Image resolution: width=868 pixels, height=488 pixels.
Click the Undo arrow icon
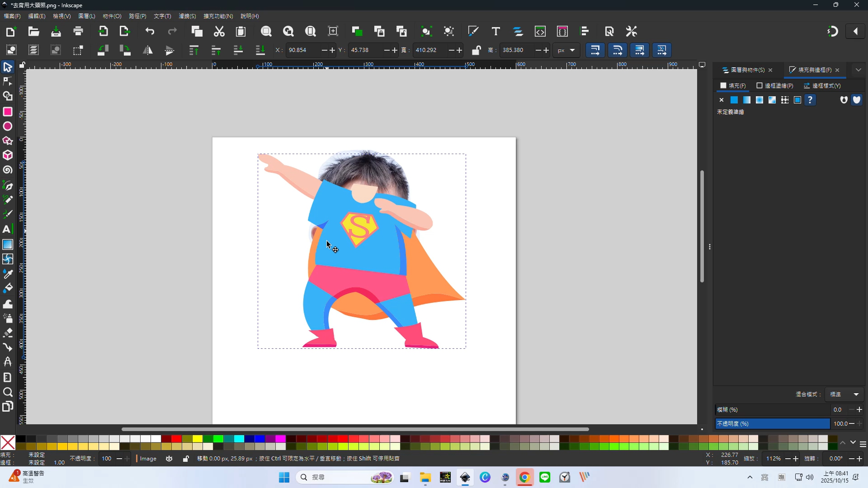150,32
